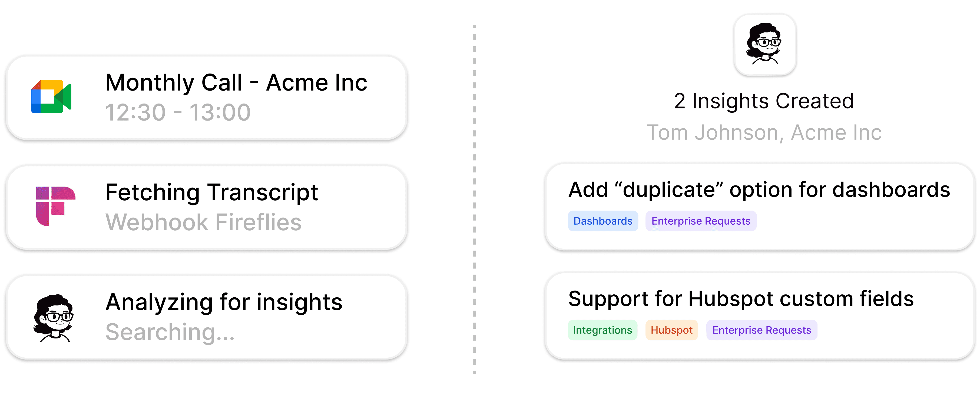Select Enterprise Requests tag on duplicate insight
Image resolution: width=980 pixels, height=399 pixels.
click(x=701, y=221)
